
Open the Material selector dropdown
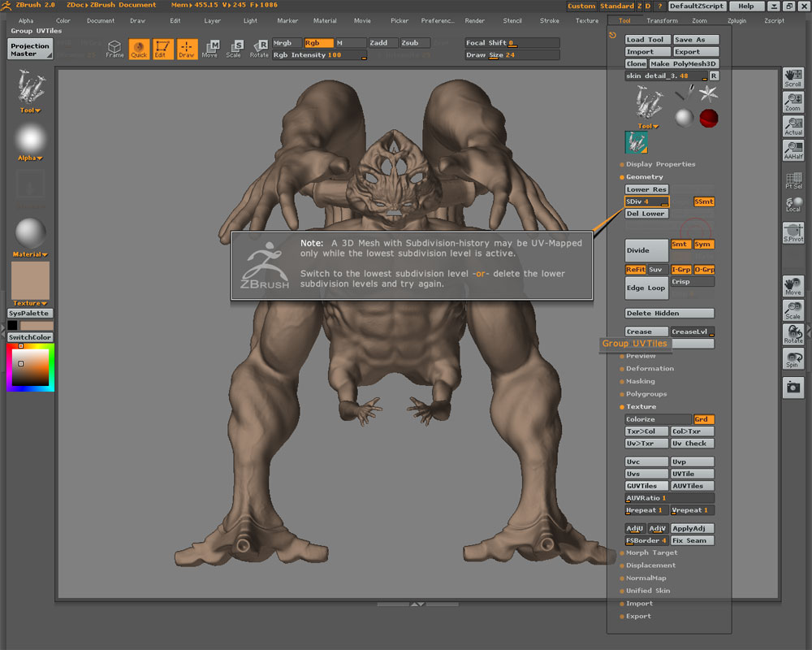point(30,254)
